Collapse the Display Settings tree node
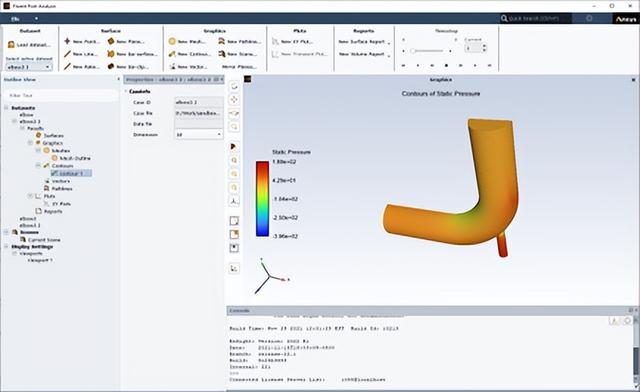The width and height of the screenshot is (640, 392). click(x=7, y=247)
